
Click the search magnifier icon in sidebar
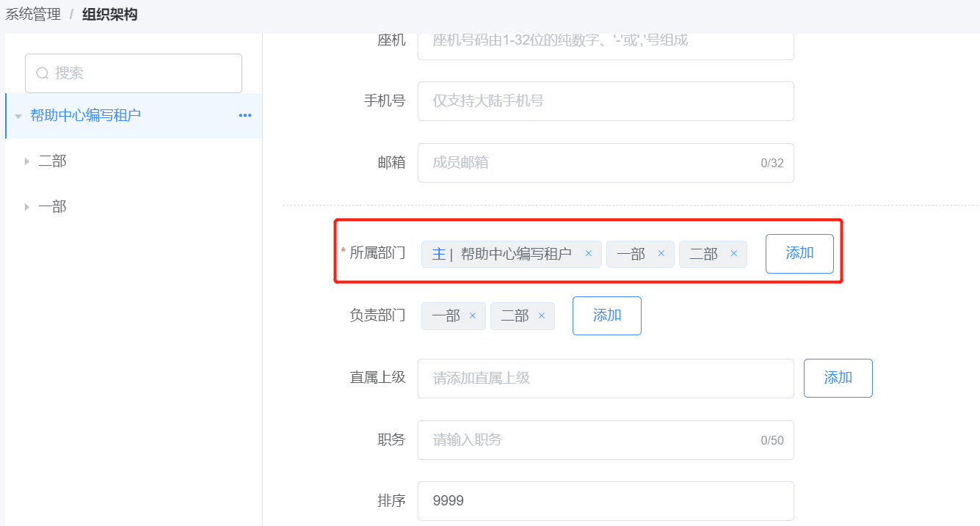point(43,73)
